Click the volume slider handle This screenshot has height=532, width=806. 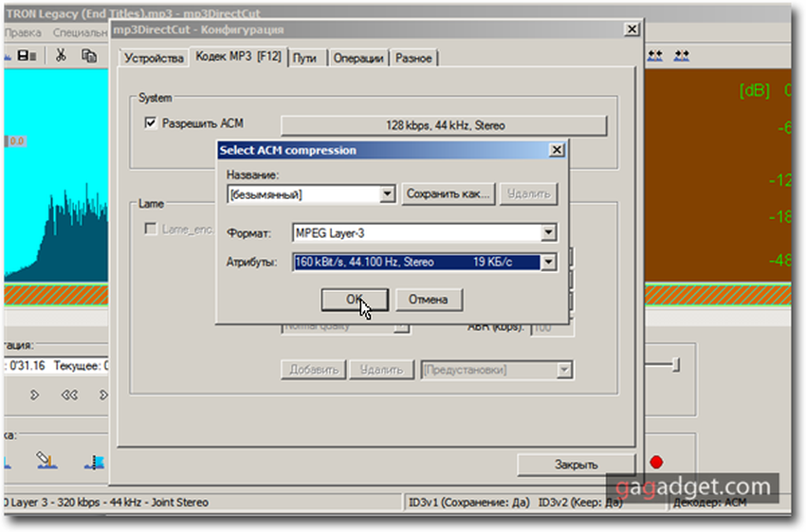tap(675, 363)
